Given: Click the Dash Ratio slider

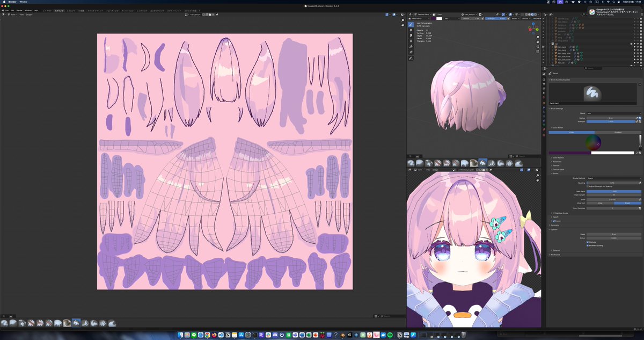Looking at the screenshot, I should (x=614, y=191).
